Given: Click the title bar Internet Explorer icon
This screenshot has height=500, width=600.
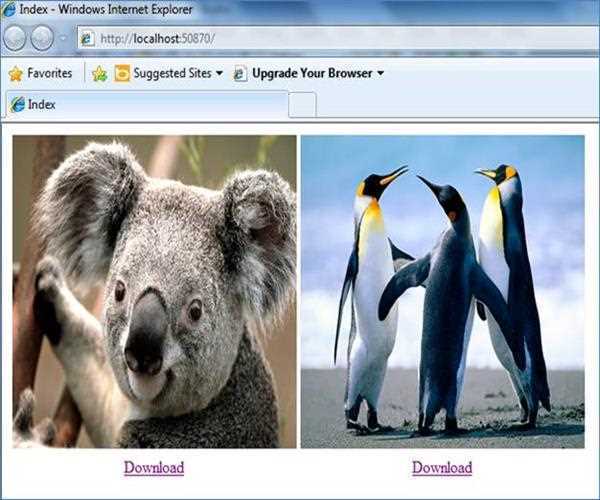Looking at the screenshot, I should (x=8, y=9).
